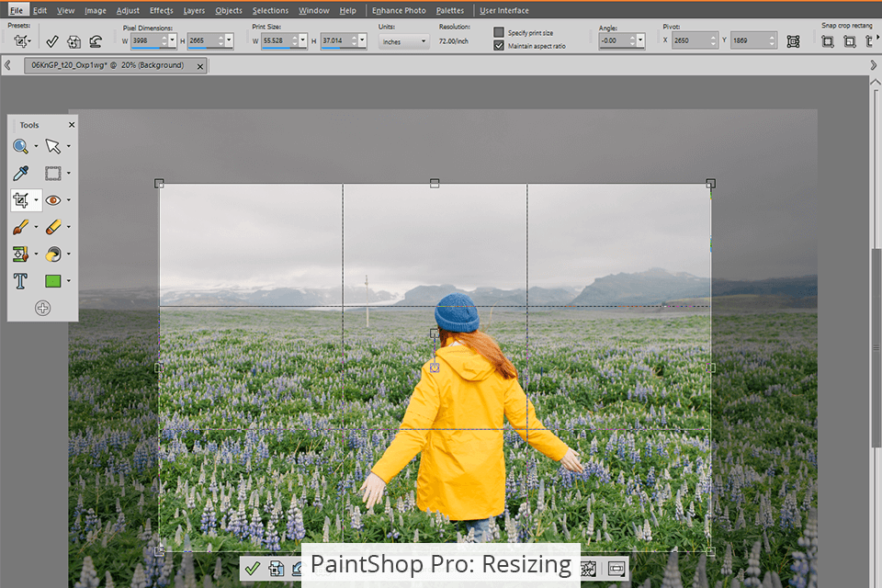Increase Pivot X with stepper arrow
882x588 pixels.
point(713,37)
